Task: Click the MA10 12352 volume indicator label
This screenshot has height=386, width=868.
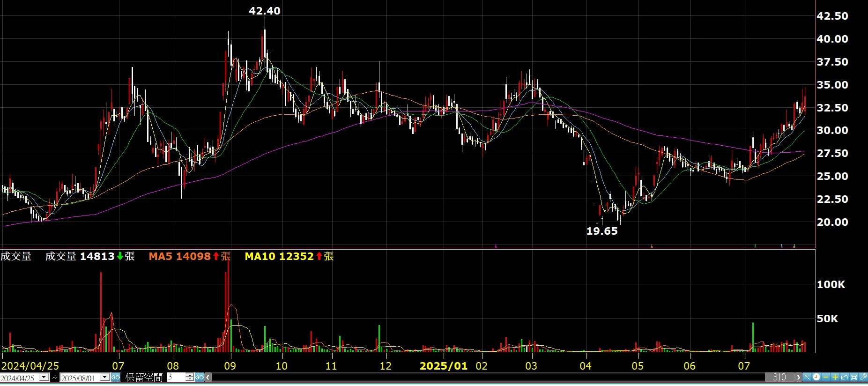Action: point(289,256)
